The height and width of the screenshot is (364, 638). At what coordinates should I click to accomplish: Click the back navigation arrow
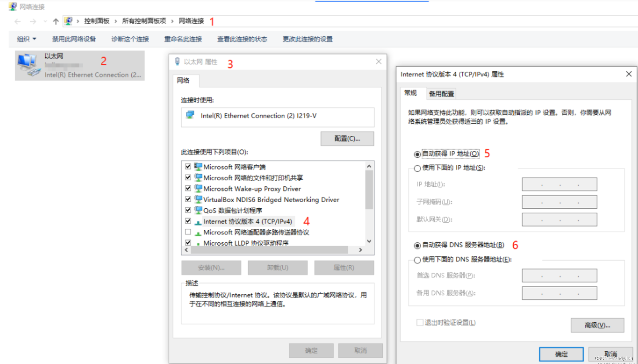pyautogui.click(x=18, y=21)
